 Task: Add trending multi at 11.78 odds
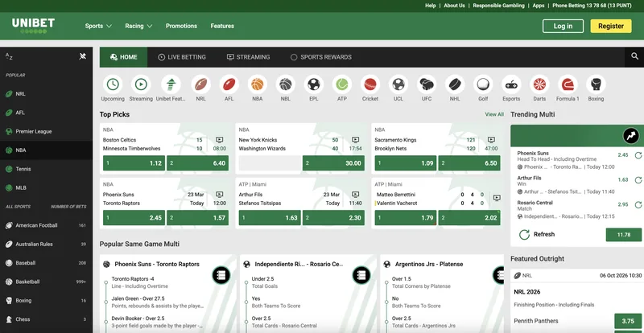(623, 234)
